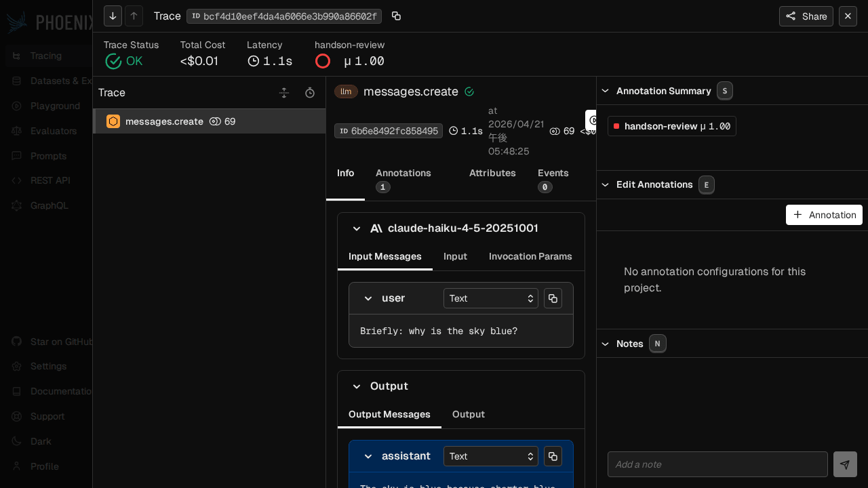
Task: Copy the assistant message content
Action: point(553,456)
